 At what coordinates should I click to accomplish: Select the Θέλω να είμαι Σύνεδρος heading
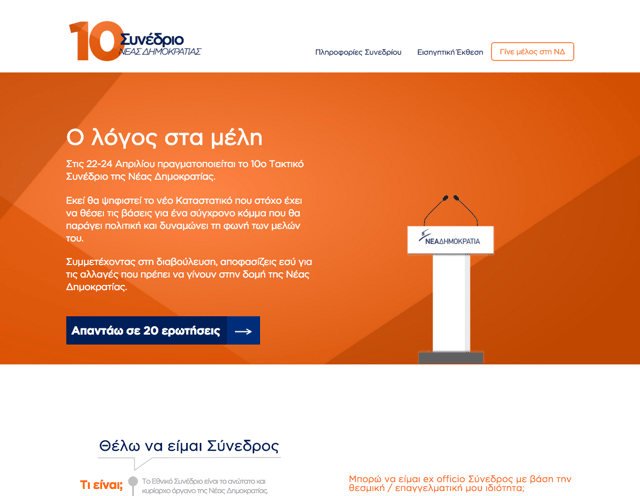[188, 446]
